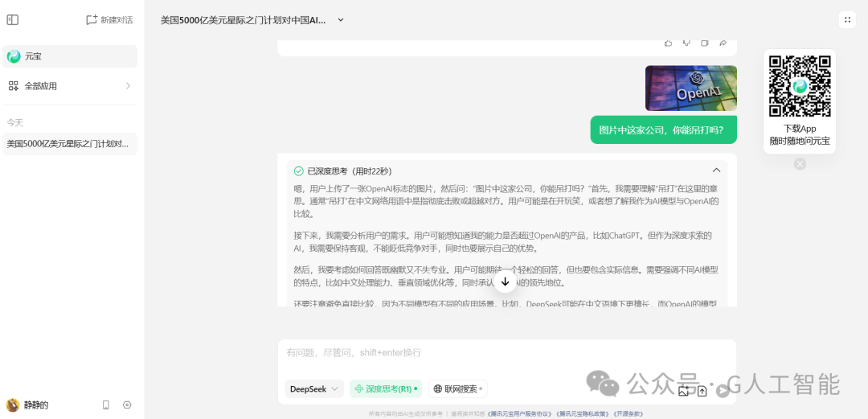Close the download App QR code card
Image resolution: width=868 pixels, height=419 pixels.
click(800, 164)
